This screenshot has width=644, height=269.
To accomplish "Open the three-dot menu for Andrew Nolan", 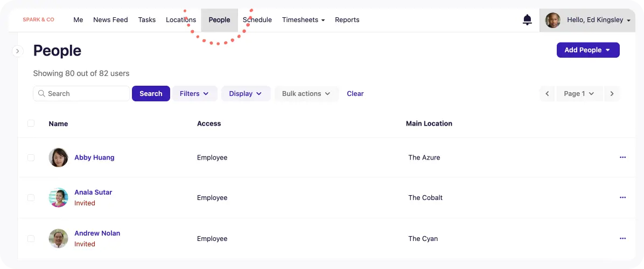I will 622,238.
